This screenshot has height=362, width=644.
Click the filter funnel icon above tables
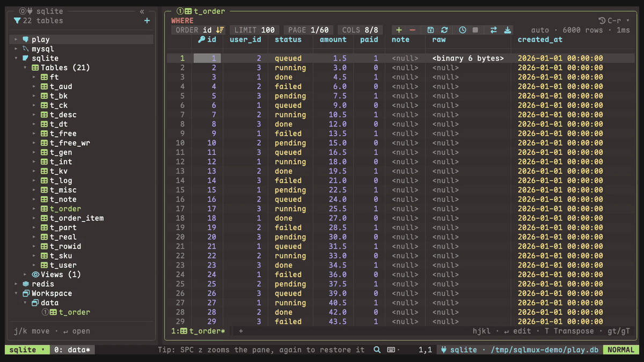[17, 20]
